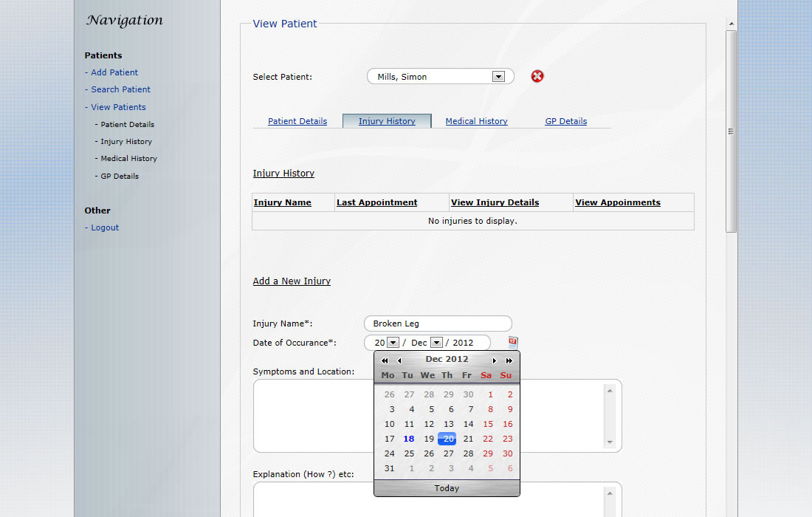Go to previous month in calendar
812x517 pixels.
tap(399, 360)
